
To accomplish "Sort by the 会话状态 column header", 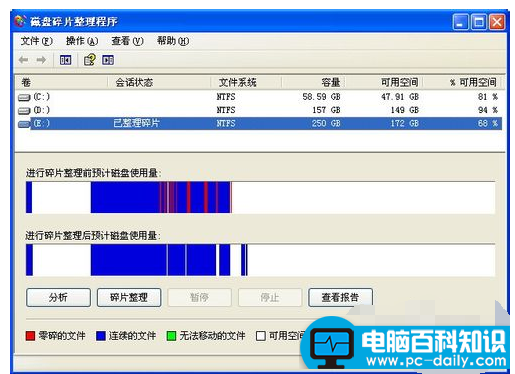I will pyautogui.click(x=159, y=82).
